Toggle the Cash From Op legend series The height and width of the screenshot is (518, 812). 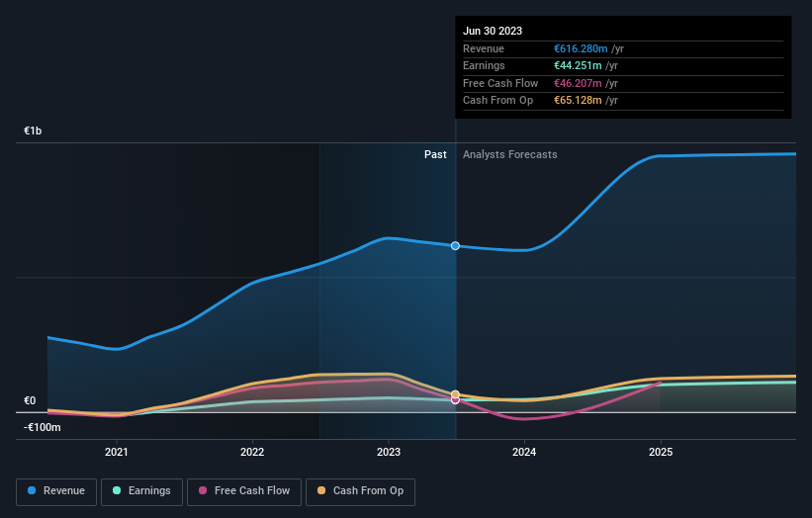coord(360,491)
